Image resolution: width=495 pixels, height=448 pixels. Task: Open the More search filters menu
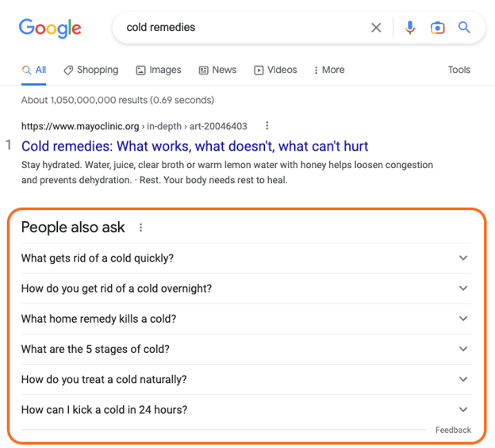coord(329,70)
